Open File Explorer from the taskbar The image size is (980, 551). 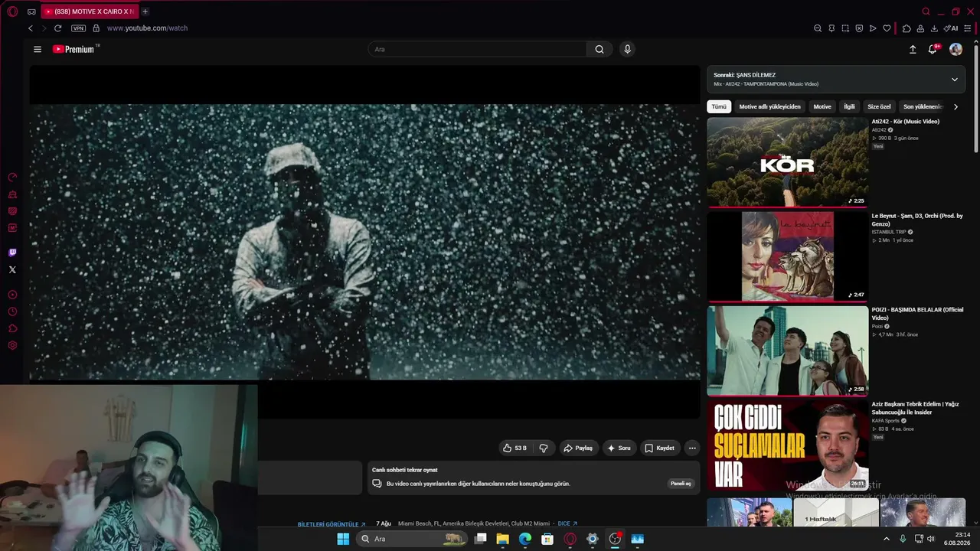coord(502,539)
